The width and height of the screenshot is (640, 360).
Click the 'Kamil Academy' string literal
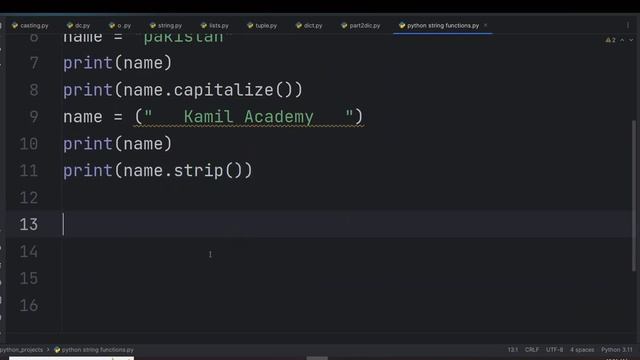coord(249,117)
